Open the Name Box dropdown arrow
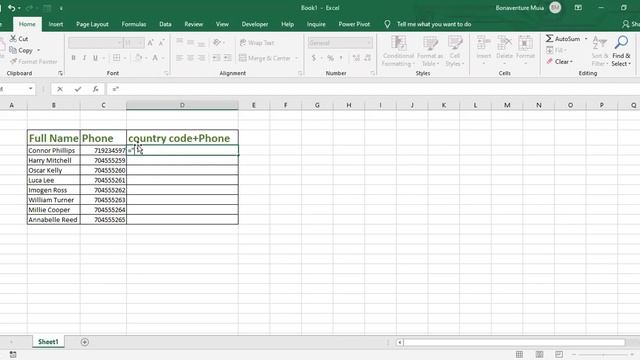 (x=31, y=89)
